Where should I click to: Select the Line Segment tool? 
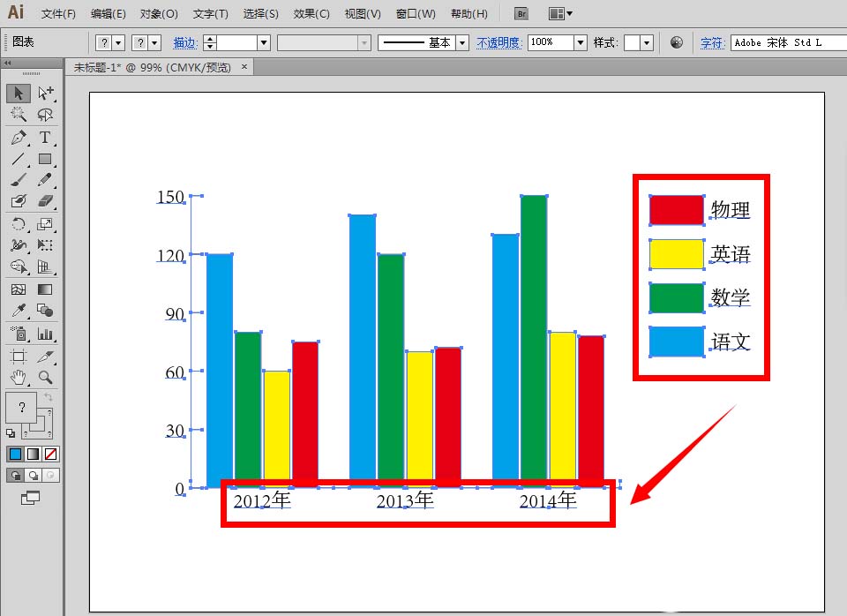[19, 159]
